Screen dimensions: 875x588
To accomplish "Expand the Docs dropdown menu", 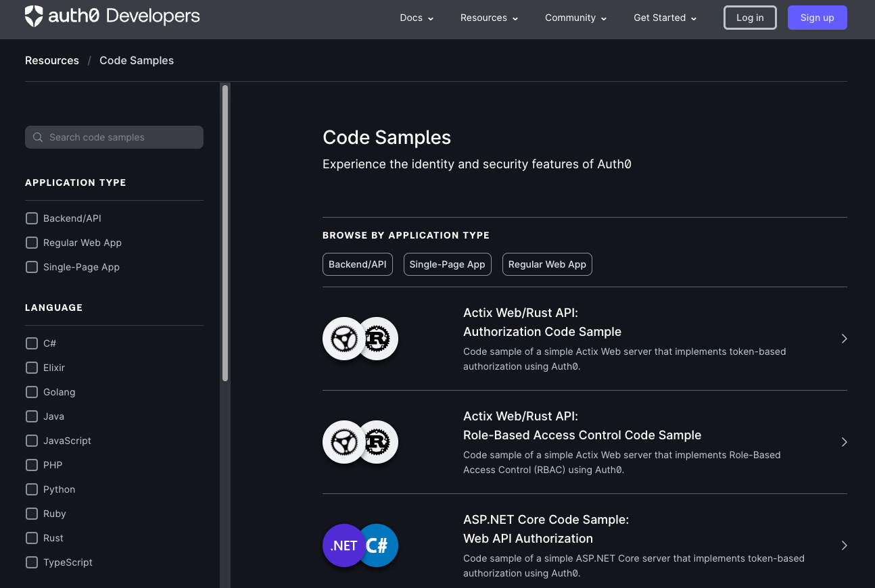I will [x=417, y=18].
